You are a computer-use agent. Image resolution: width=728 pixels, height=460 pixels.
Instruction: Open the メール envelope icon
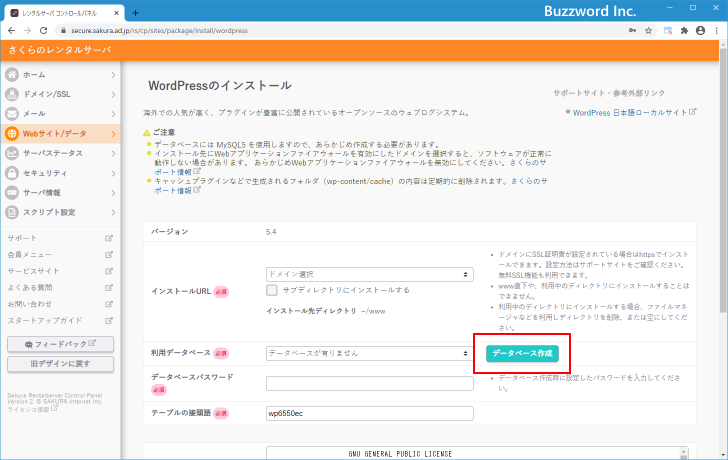point(12,114)
